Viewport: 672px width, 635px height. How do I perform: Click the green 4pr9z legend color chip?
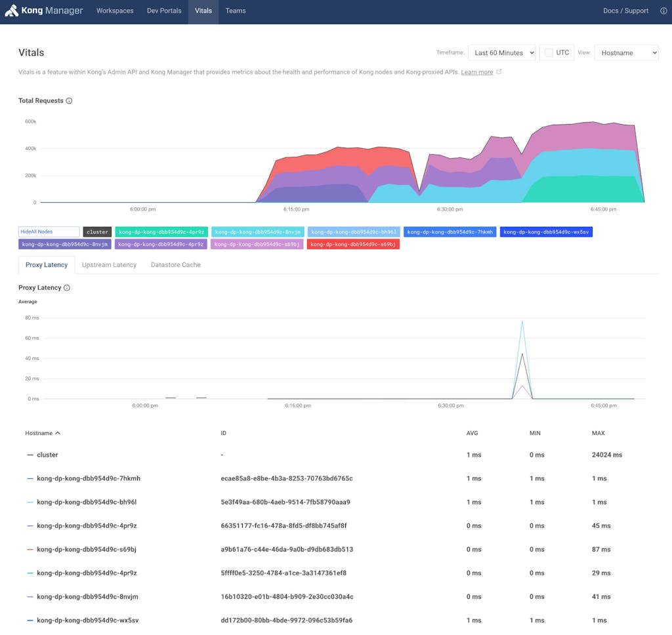click(x=161, y=232)
